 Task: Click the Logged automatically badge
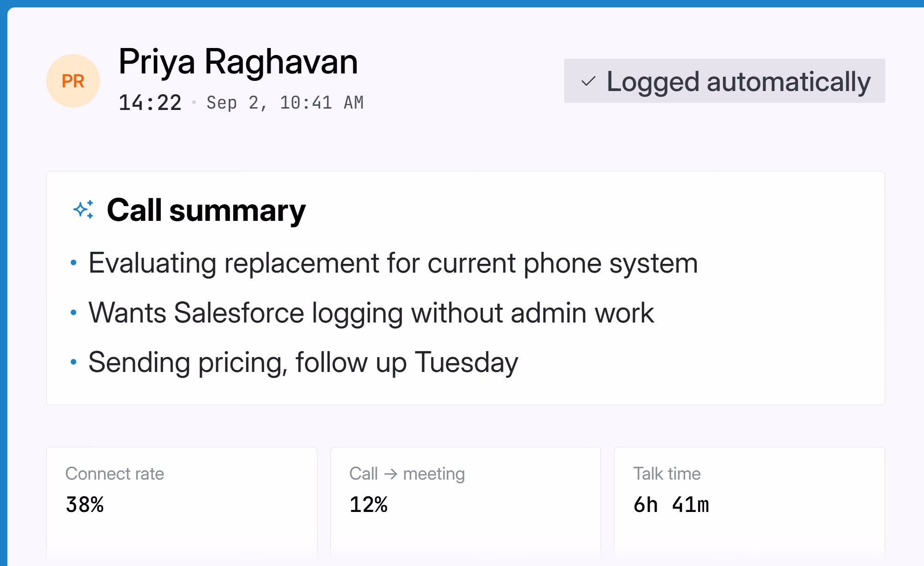coord(724,81)
